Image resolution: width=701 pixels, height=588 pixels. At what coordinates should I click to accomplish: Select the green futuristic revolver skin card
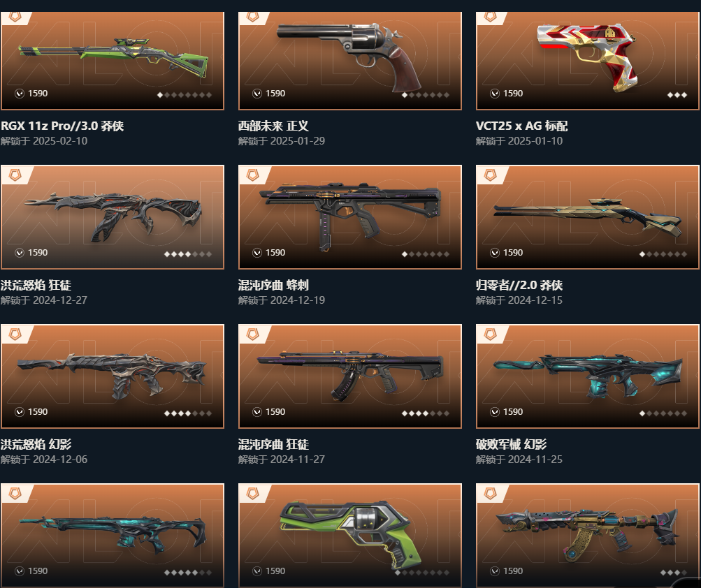[350, 536]
